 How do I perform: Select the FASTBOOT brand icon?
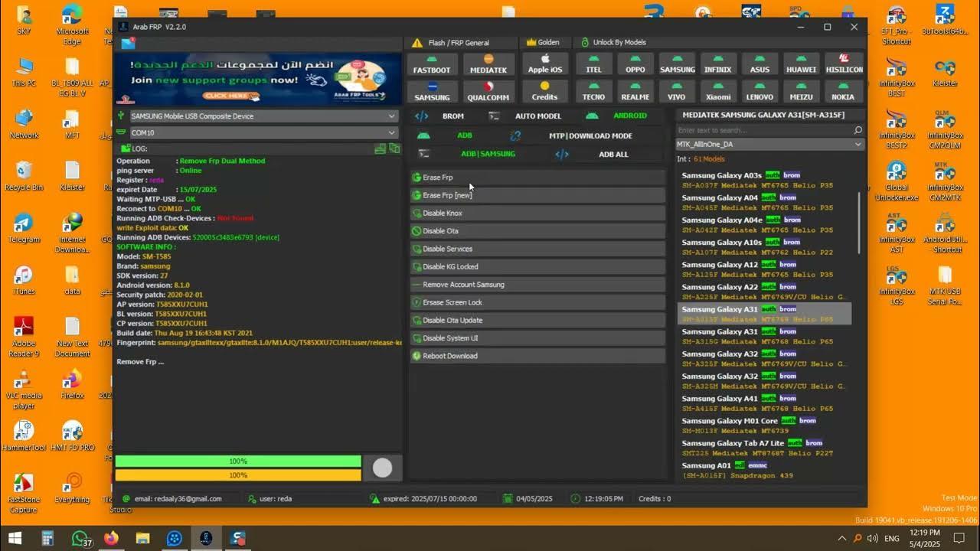point(433,64)
